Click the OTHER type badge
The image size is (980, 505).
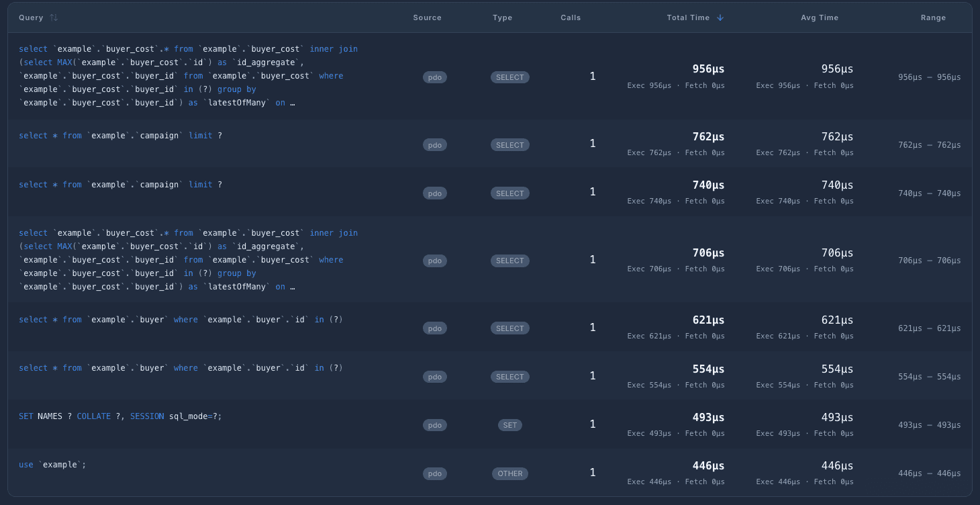[510, 473]
